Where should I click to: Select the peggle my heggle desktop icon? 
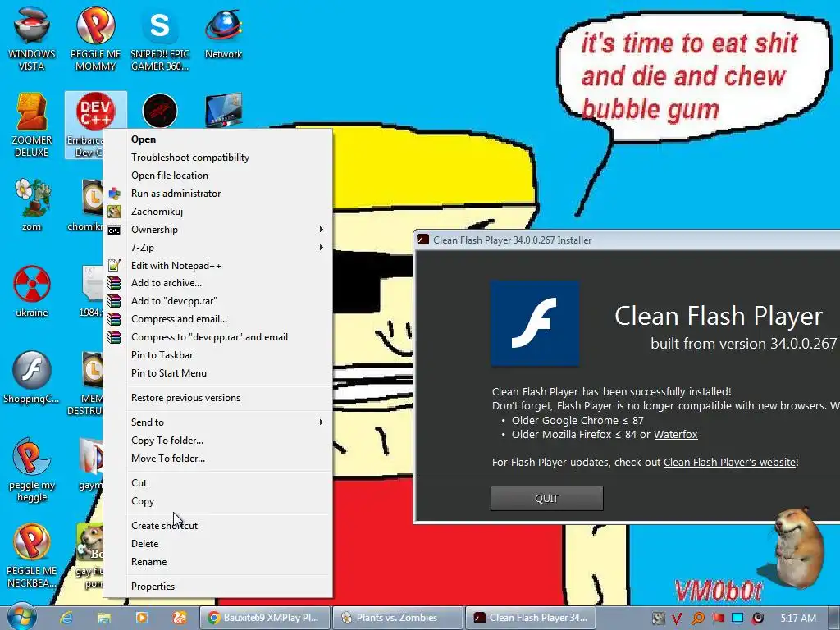[32, 469]
